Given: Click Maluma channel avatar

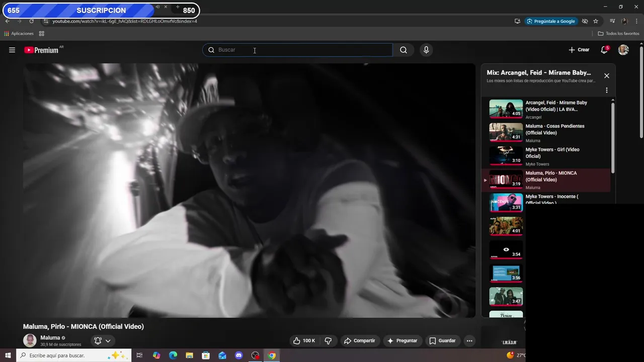Looking at the screenshot, I should (30, 340).
